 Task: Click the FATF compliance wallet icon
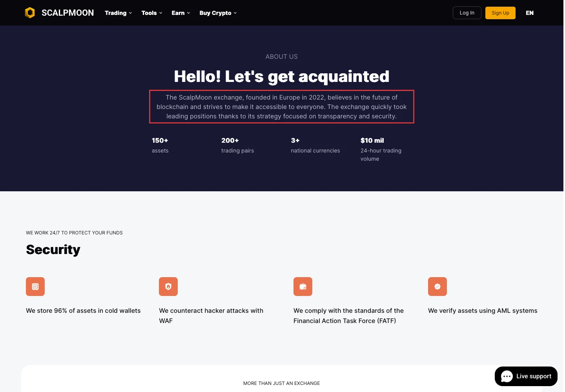(303, 287)
